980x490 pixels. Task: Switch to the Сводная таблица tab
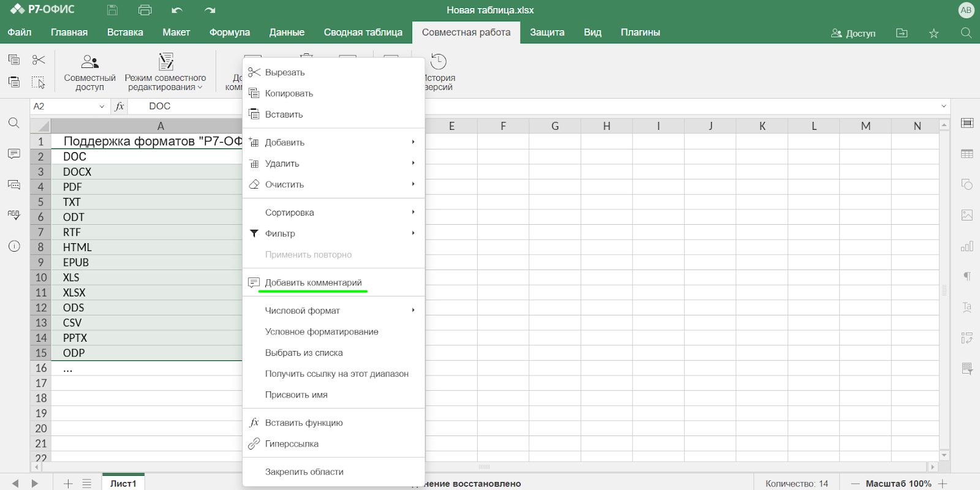[363, 32]
